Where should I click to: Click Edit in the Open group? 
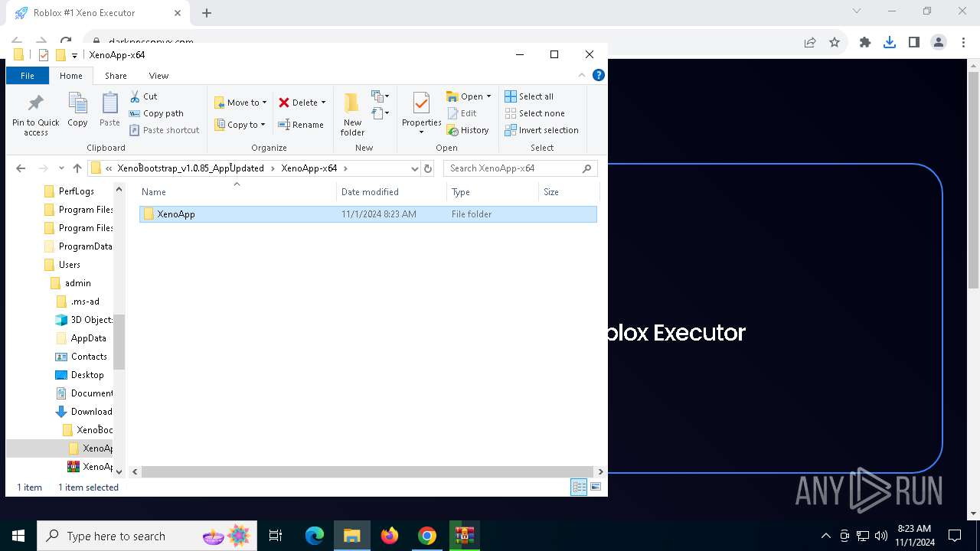pyautogui.click(x=462, y=113)
